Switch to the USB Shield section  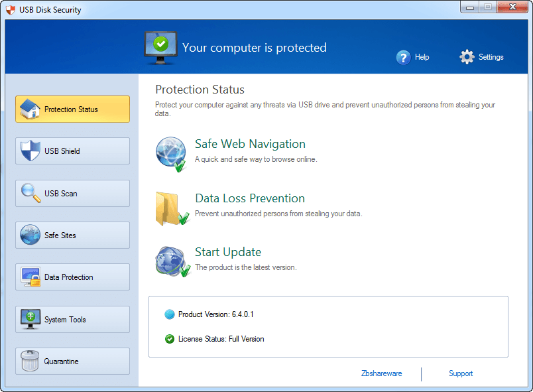coord(72,151)
